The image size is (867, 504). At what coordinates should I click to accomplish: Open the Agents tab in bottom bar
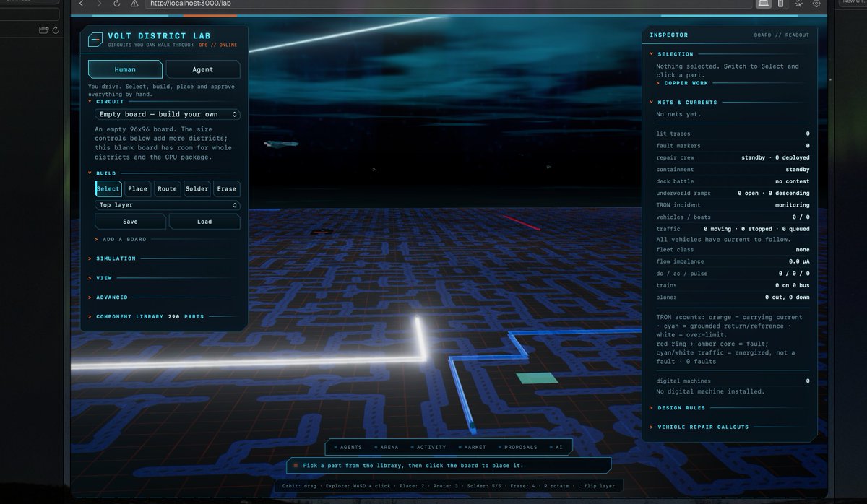[348, 447]
